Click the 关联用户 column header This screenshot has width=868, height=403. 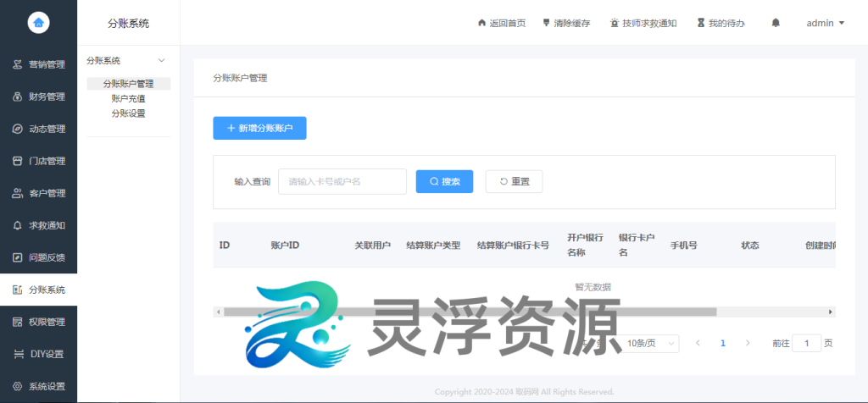click(x=373, y=245)
